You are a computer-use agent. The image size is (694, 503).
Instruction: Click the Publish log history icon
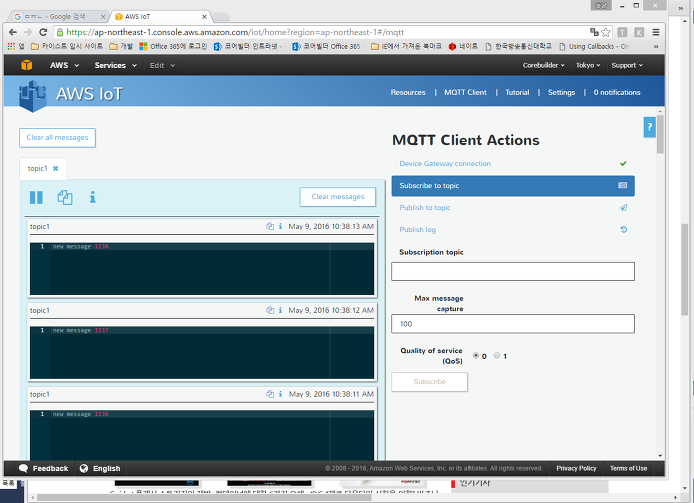[624, 229]
